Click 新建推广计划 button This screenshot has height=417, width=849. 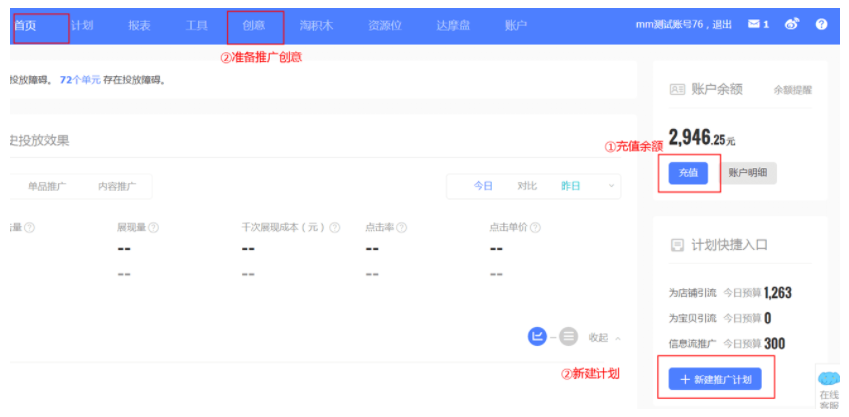pyautogui.click(x=715, y=379)
